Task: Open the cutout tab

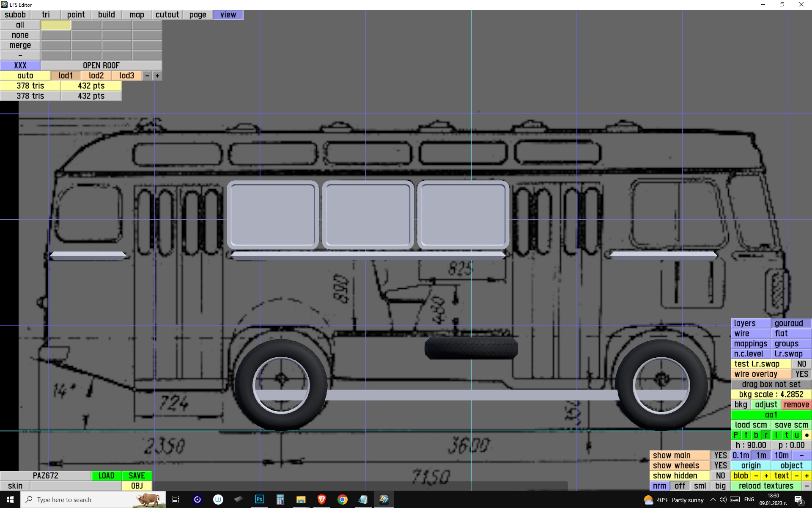Action: (x=167, y=14)
